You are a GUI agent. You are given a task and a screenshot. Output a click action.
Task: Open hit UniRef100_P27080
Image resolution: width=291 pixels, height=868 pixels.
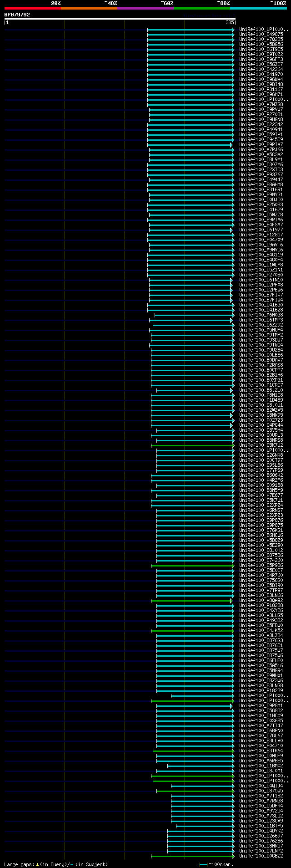(x=261, y=275)
